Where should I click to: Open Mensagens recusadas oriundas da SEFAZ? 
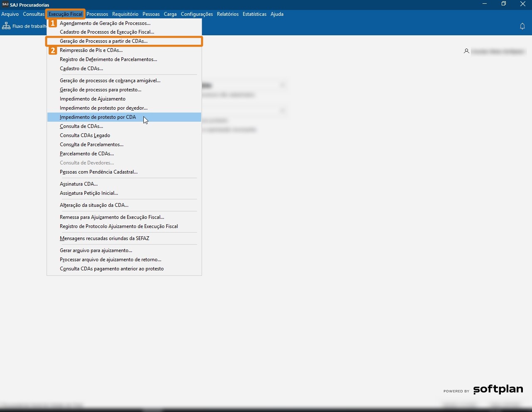click(x=104, y=238)
